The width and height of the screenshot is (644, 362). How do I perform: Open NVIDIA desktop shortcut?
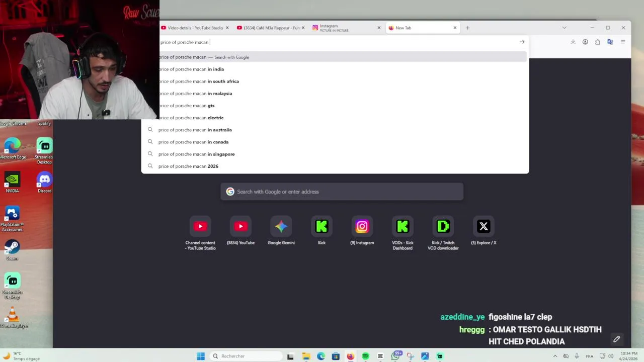12,183
